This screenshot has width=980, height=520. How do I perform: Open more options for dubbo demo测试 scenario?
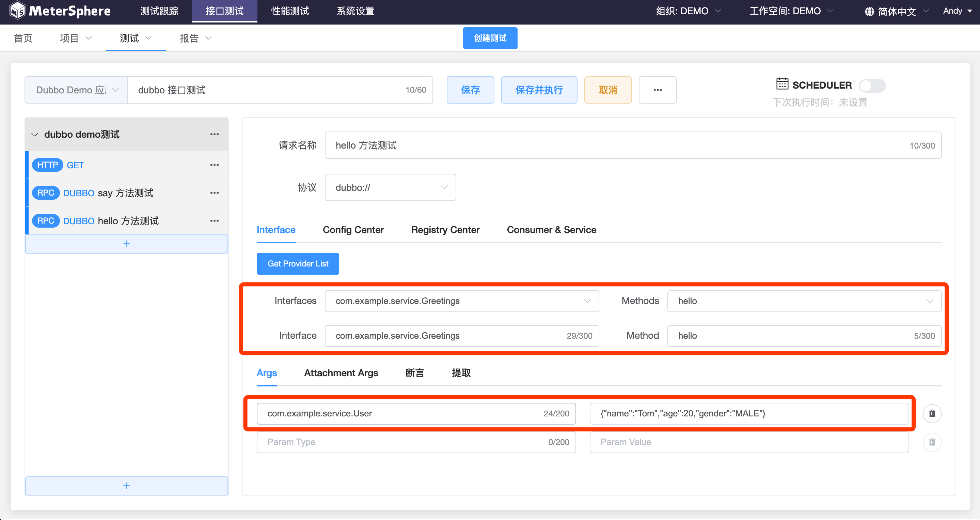(x=214, y=134)
